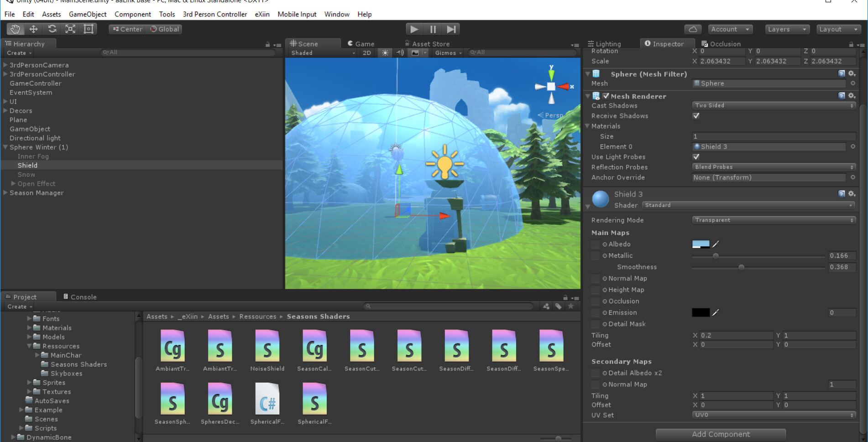
Task: Toggle scene audio with the speaker icon
Action: click(x=400, y=52)
